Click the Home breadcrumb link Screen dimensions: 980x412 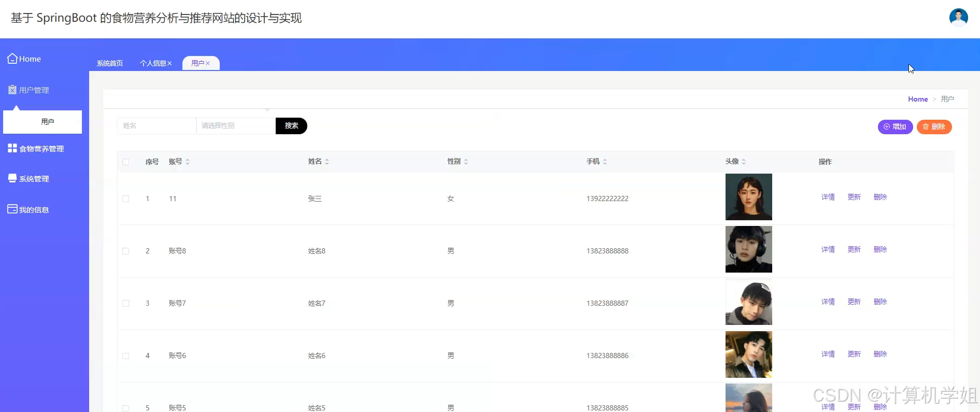coord(918,99)
